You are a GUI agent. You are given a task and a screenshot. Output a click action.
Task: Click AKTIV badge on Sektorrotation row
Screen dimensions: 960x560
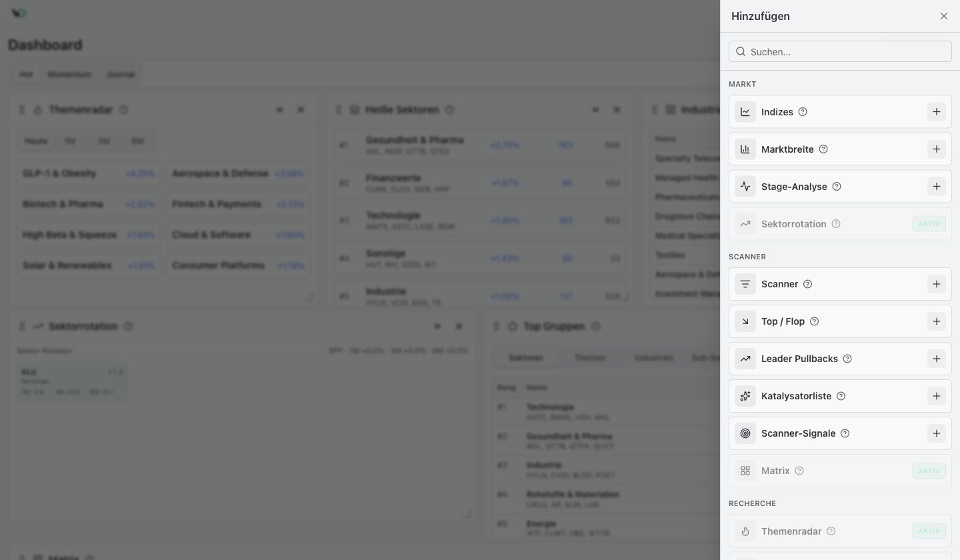(x=929, y=224)
